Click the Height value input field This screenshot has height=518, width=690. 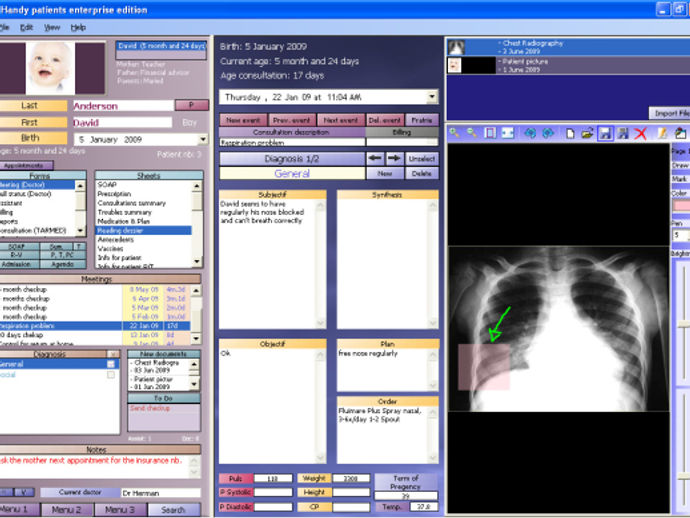pyautogui.click(x=351, y=492)
